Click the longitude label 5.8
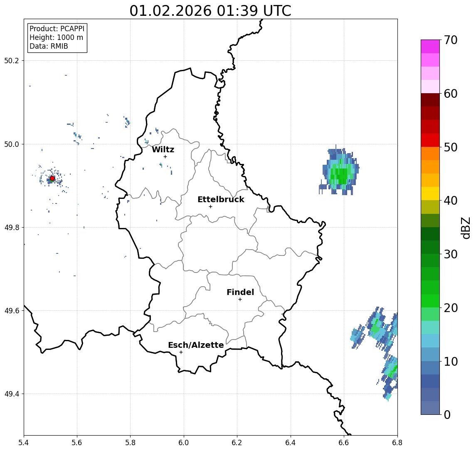Image resolution: width=476 pixels, height=451 pixels. [x=130, y=443]
